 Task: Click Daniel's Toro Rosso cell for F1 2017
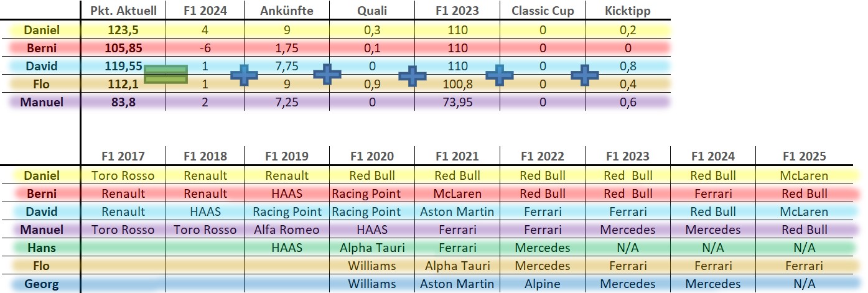pyautogui.click(x=123, y=175)
